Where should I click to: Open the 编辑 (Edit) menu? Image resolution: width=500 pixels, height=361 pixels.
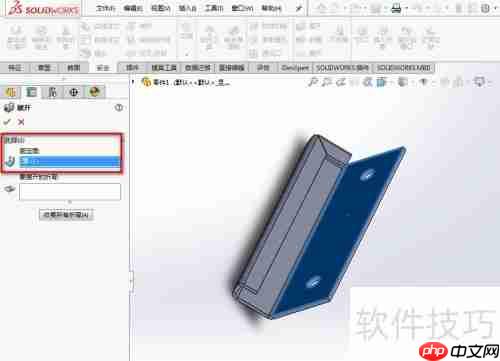pyautogui.click(x=133, y=8)
